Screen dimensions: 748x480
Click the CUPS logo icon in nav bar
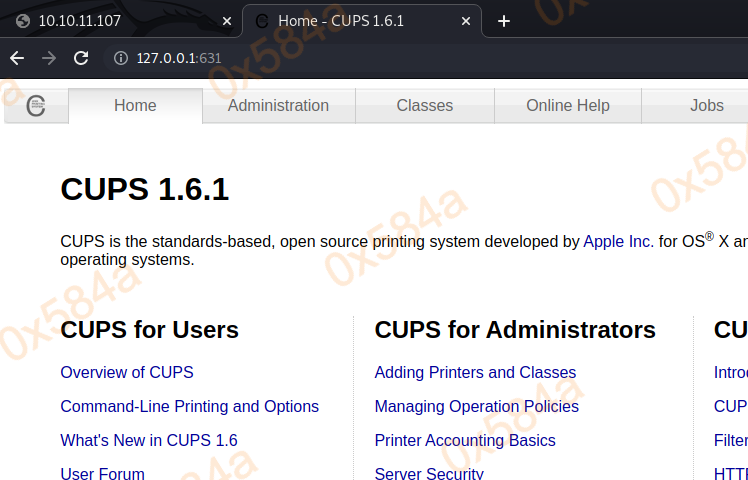click(x=36, y=105)
